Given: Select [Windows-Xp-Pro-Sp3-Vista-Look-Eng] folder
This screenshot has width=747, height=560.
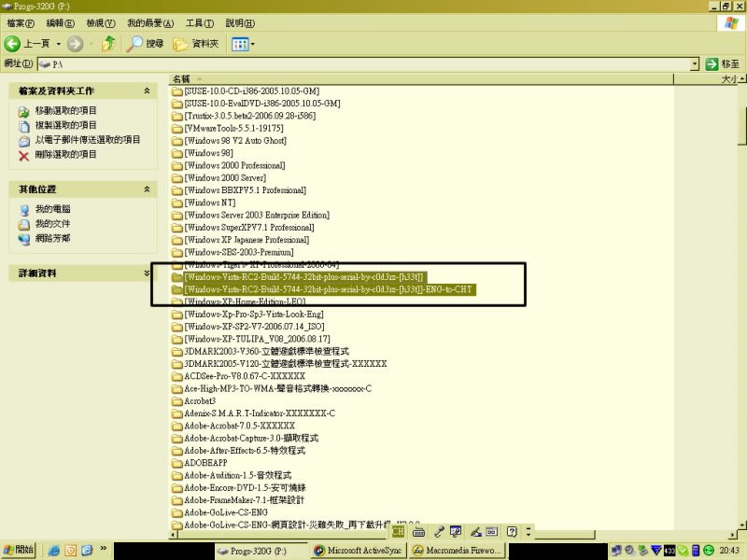Looking at the screenshot, I should (254, 315).
